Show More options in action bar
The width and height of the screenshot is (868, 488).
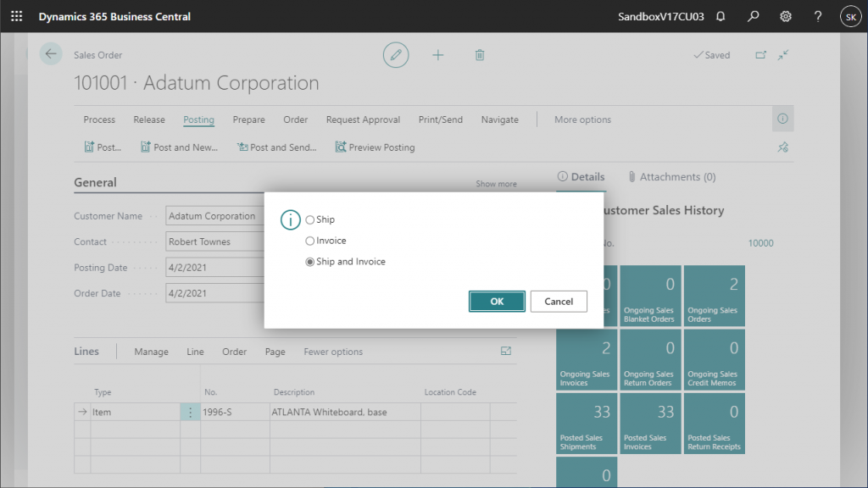583,119
